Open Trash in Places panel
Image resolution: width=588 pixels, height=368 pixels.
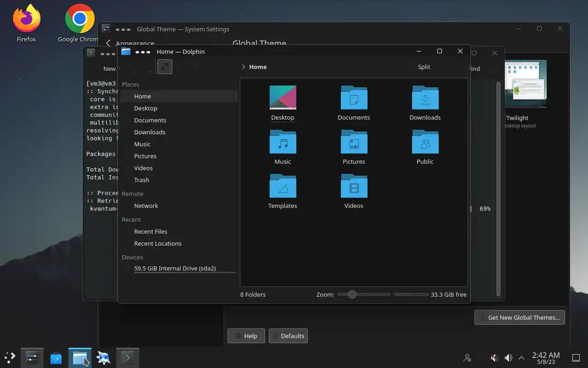point(179,180)
